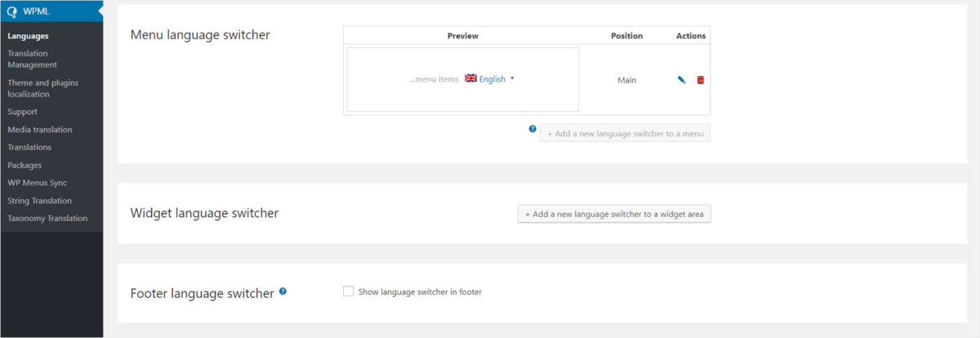Open help tooltip for Footer language switcher
The image size is (980, 338).
283,291
